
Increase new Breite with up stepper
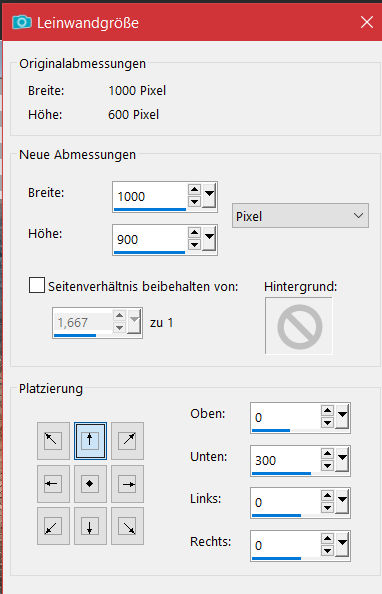pyautogui.click(x=194, y=190)
